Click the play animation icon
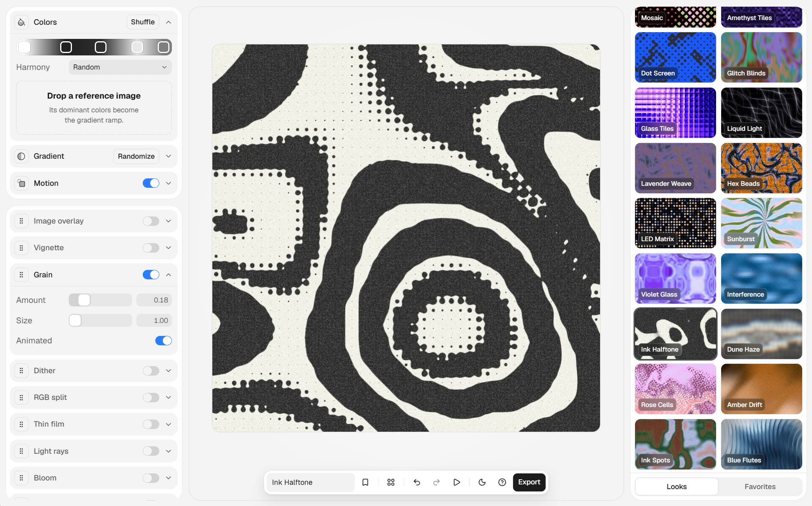The image size is (812, 506). pyautogui.click(x=457, y=482)
